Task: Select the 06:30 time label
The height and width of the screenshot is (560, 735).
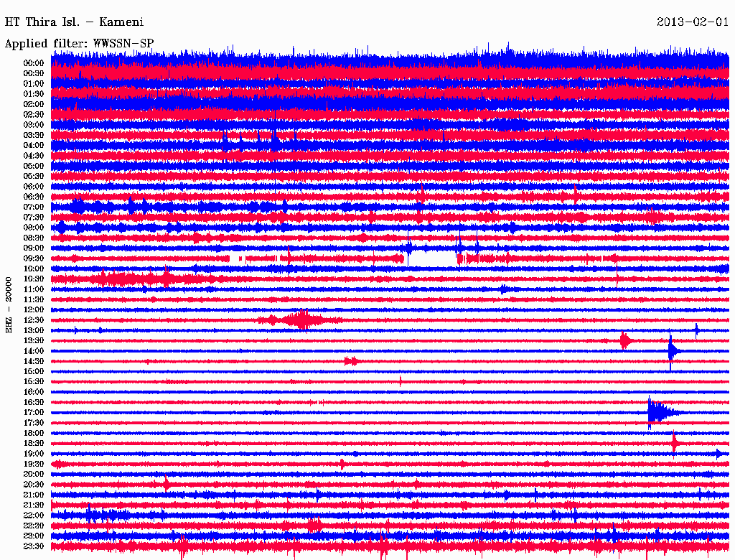Action: pos(34,197)
